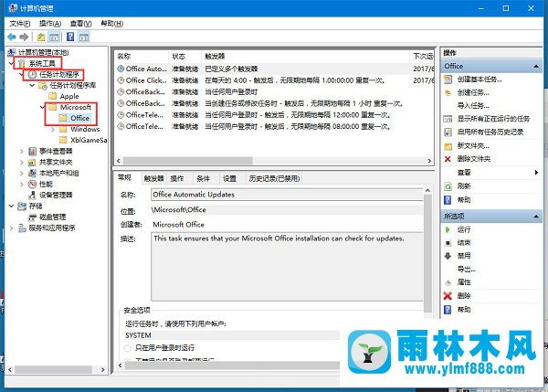Image resolution: width=548 pixels, height=392 pixels.
Task: Click the Back arrow toolbar icon
Action: click(12, 37)
